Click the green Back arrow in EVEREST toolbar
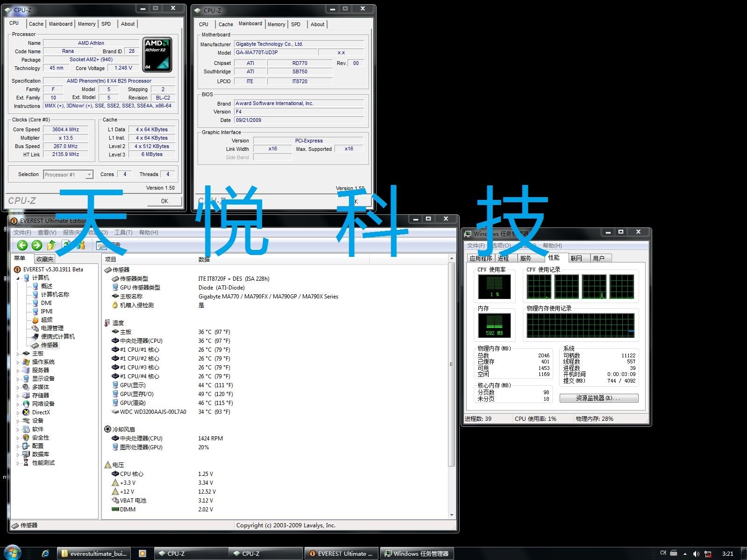Image resolution: width=747 pixels, height=560 pixels. (x=22, y=245)
